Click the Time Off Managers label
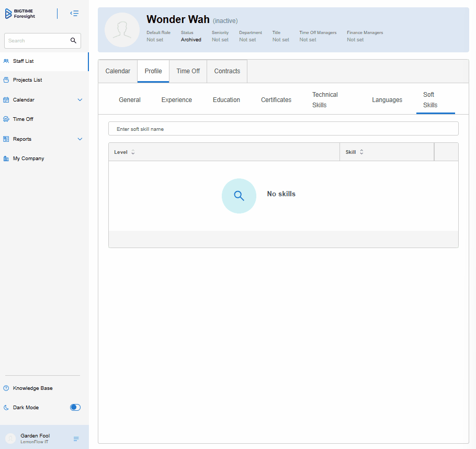Screen dimensions: 476x449 (318, 32)
